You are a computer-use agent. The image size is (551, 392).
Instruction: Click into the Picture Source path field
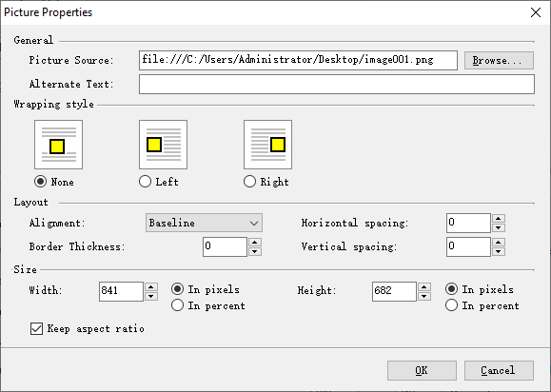click(299, 60)
